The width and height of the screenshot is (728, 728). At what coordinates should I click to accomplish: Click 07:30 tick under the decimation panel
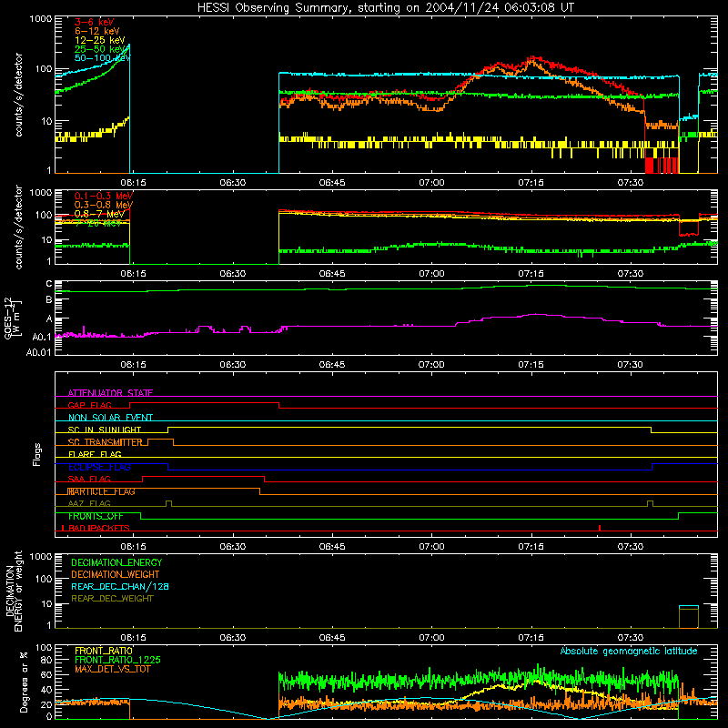pos(630,638)
